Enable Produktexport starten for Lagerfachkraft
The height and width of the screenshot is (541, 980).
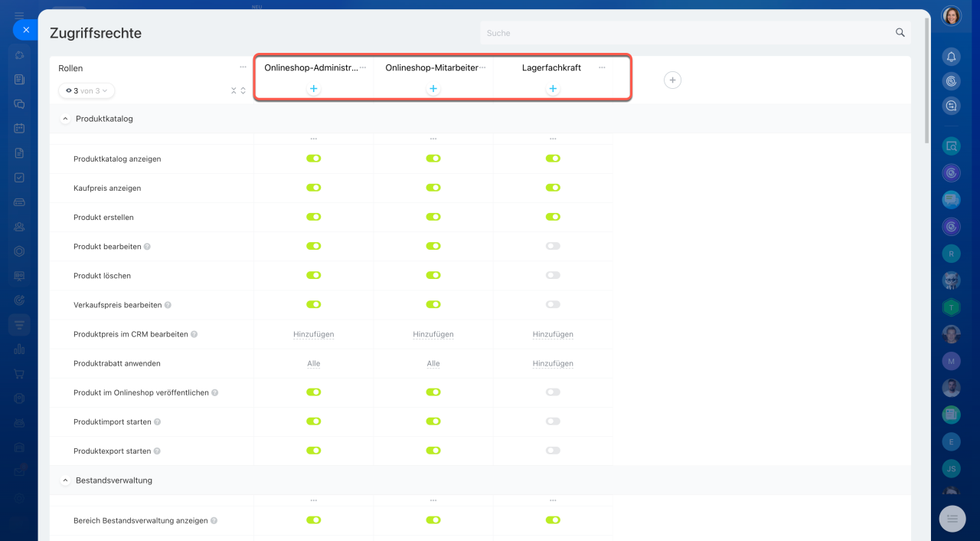click(x=553, y=451)
